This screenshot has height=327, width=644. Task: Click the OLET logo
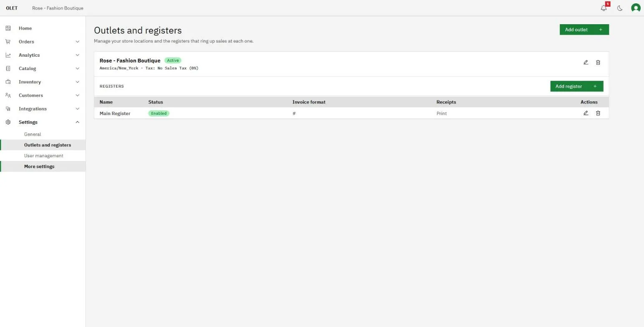tap(12, 8)
